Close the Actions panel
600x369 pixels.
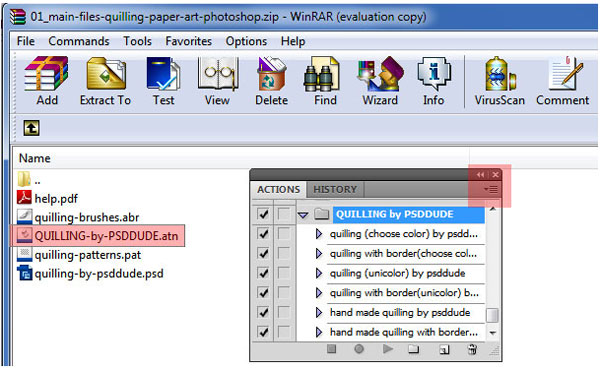496,175
